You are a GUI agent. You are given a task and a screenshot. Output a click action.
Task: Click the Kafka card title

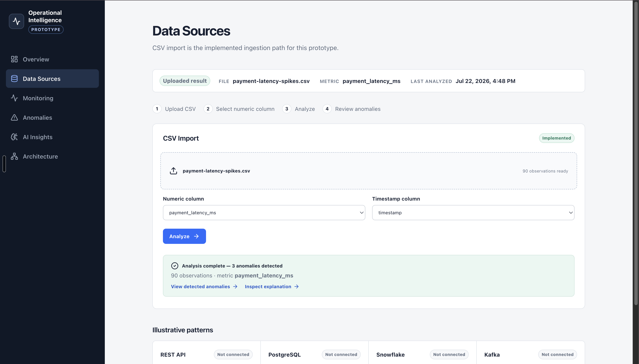(492, 354)
